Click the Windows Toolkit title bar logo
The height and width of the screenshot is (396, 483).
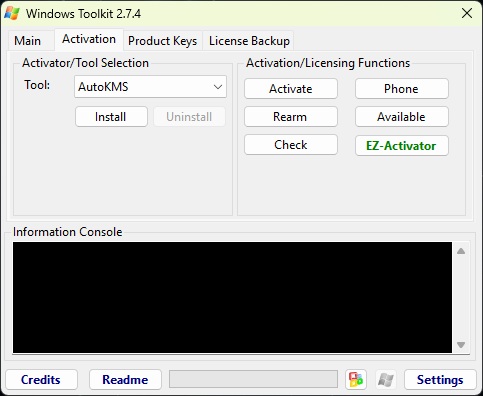coord(12,13)
